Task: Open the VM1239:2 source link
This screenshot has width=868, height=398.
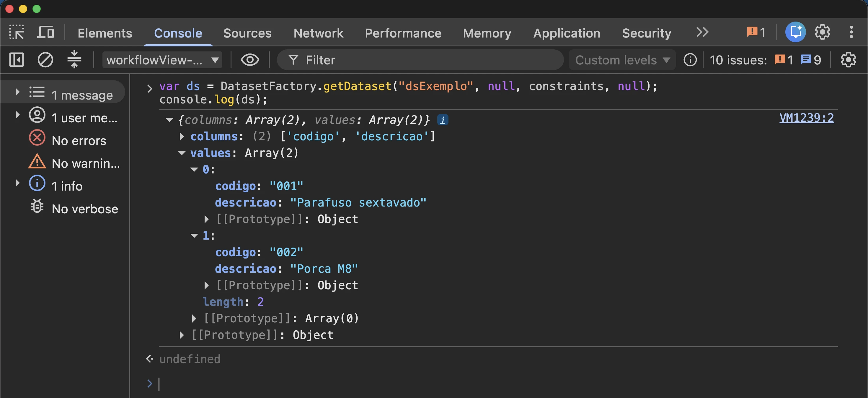Action: (x=806, y=118)
